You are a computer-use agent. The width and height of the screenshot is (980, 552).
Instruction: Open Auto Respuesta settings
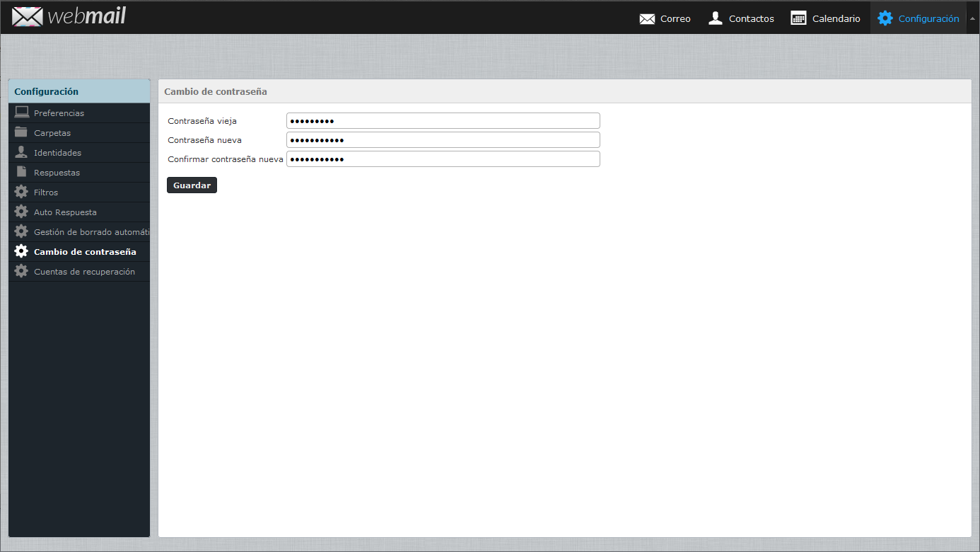[x=79, y=212]
